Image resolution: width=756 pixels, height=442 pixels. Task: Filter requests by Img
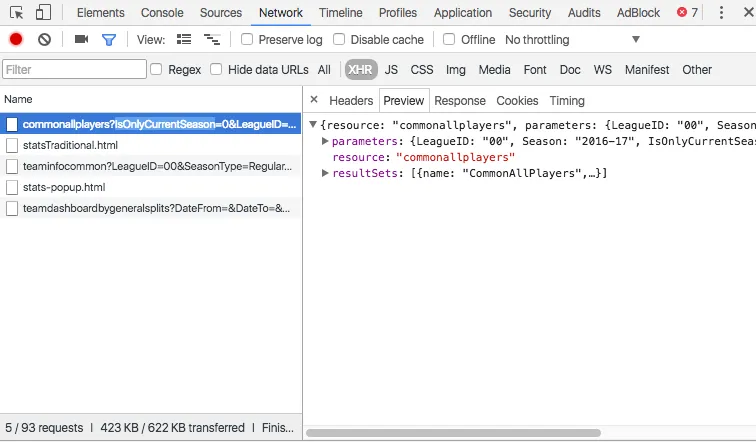coord(456,69)
